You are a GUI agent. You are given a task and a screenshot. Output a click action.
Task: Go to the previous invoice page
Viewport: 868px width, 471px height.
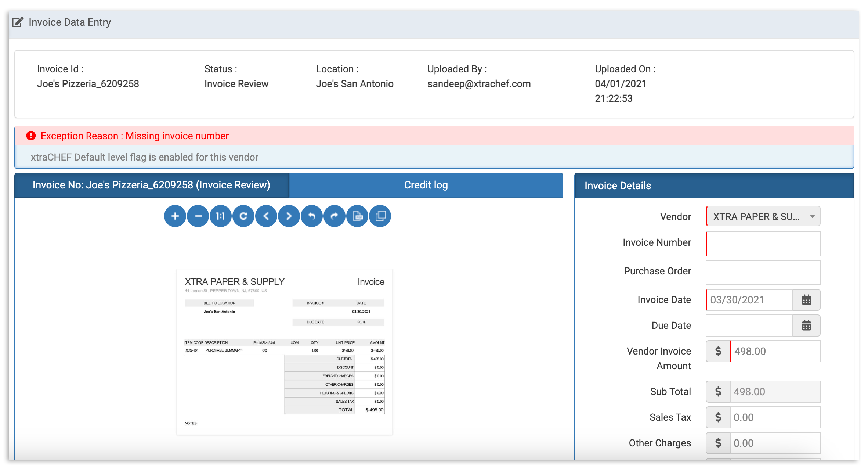point(266,216)
